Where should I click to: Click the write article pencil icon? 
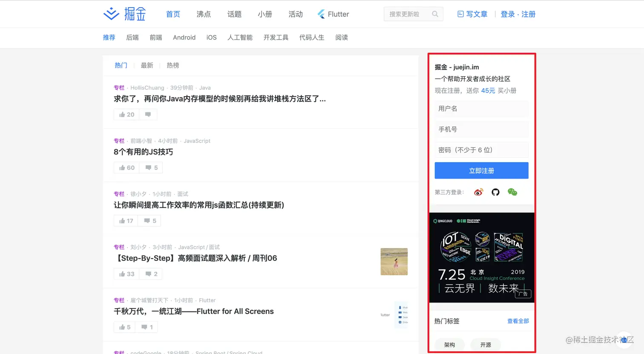460,14
